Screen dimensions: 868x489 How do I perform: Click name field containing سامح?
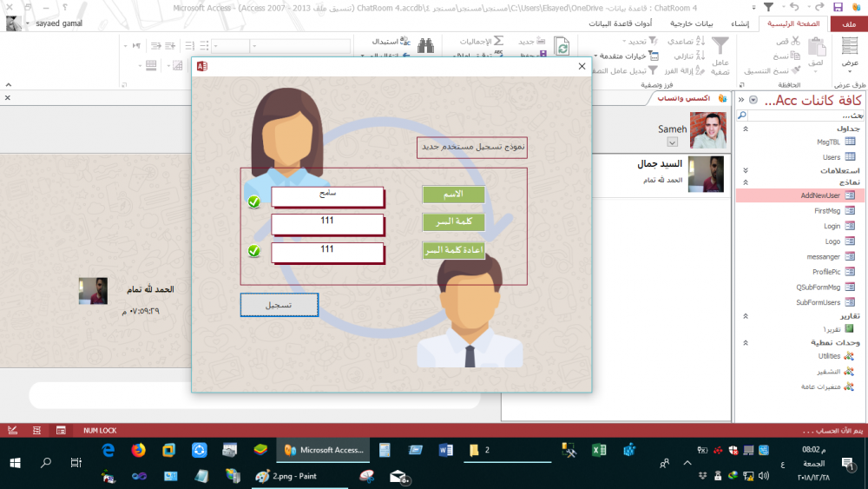coord(327,196)
